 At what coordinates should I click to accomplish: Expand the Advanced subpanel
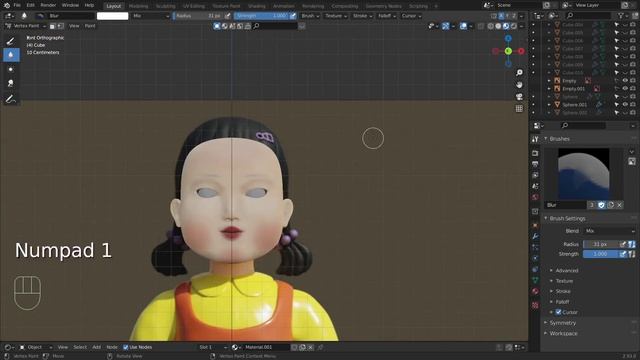(x=567, y=271)
